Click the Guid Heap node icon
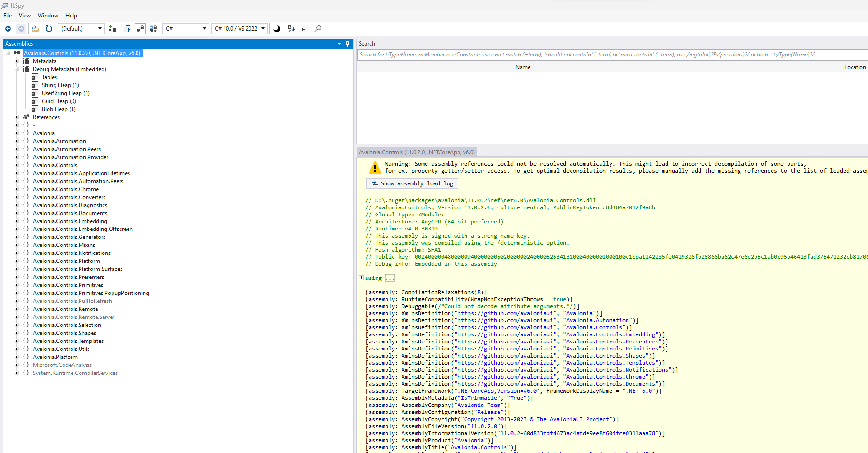Screen dimensions: 868x453 click(35, 101)
